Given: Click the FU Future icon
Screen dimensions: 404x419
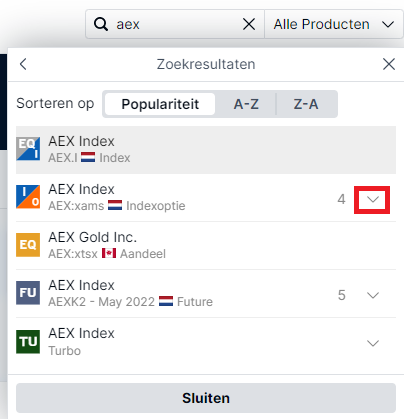Looking at the screenshot, I should click(28, 293).
